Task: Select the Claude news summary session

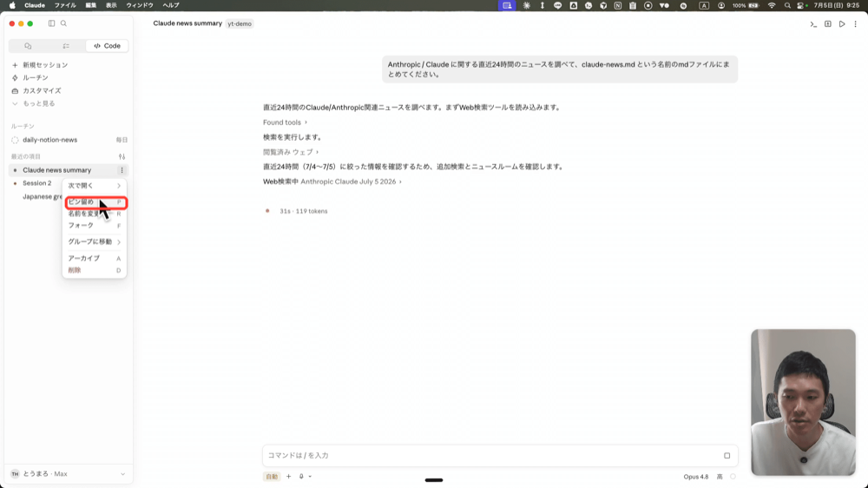Action: 57,170
